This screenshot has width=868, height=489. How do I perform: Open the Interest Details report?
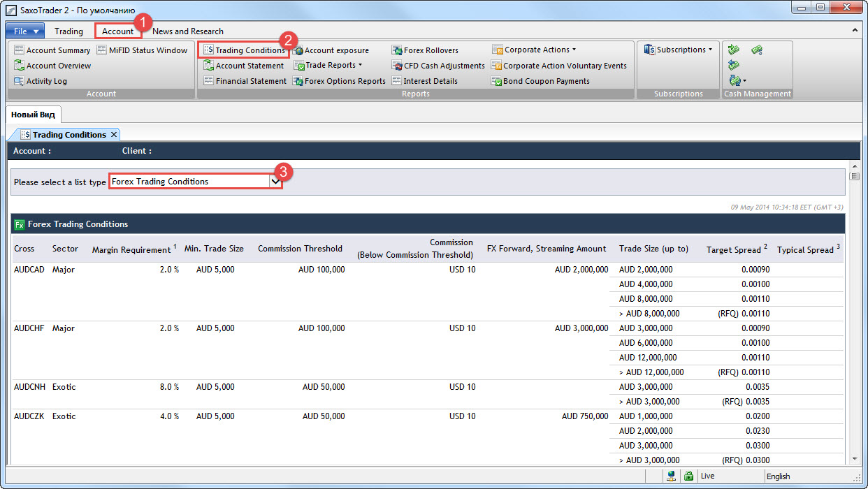pyautogui.click(x=425, y=81)
